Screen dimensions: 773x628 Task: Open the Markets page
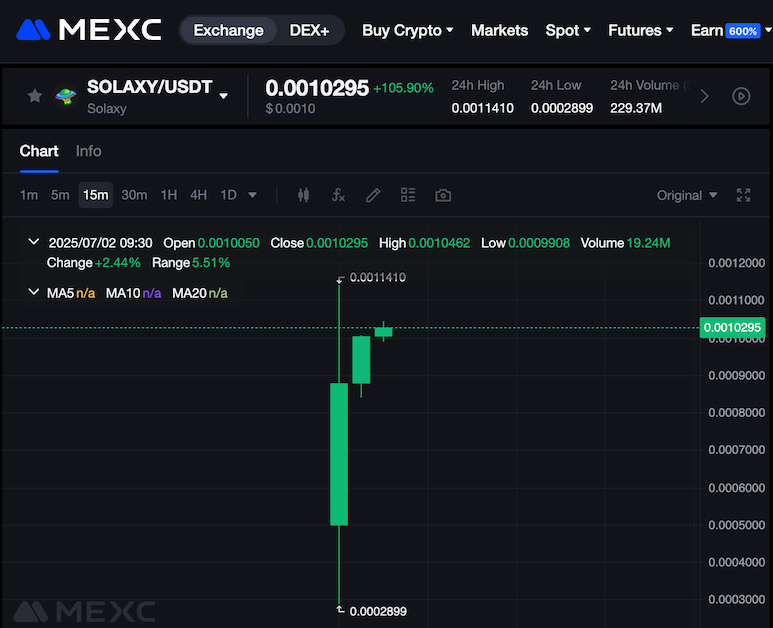pos(499,30)
